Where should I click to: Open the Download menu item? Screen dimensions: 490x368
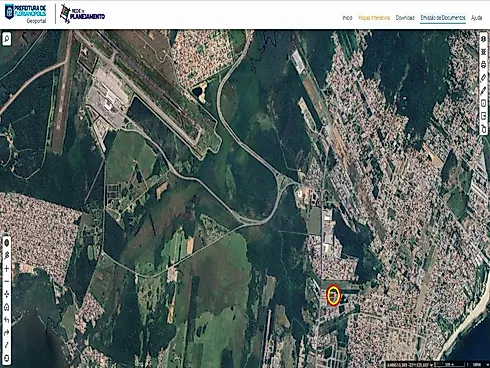tap(405, 18)
